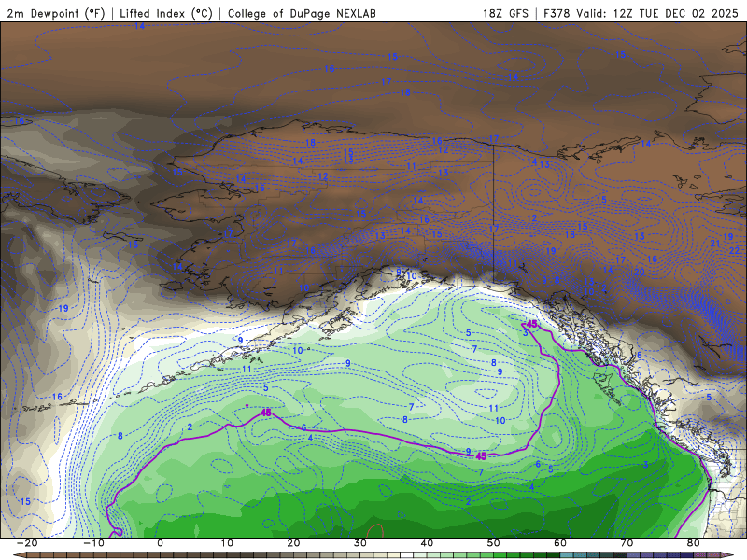The image size is (747, 560).
Task: Click the purple "45" label at the loop's northern tip
Action: click(532, 324)
